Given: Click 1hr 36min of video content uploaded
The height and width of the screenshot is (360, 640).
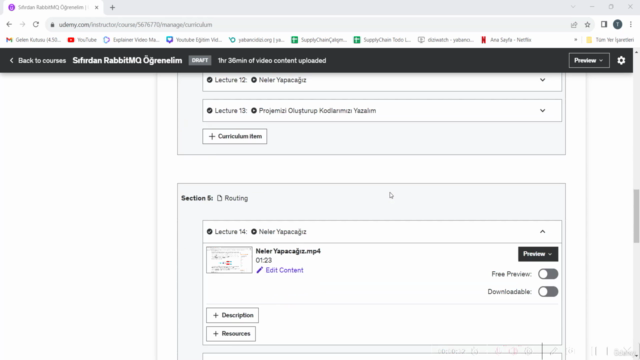Looking at the screenshot, I should coord(272,60).
